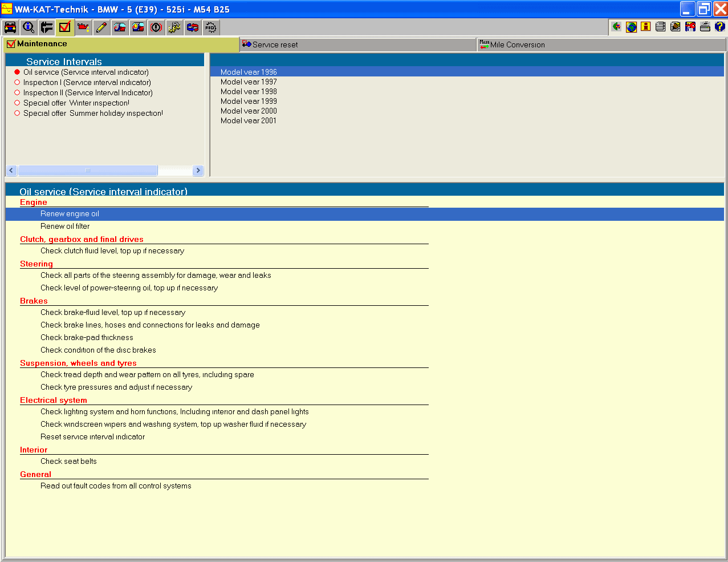Click 'Suspension, wheels and tyres' heading
This screenshot has height=562, width=728.
click(78, 363)
